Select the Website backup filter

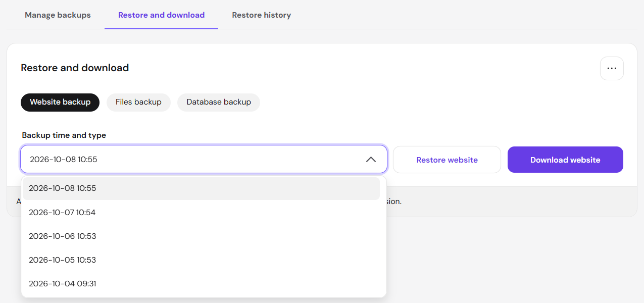[x=60, y=102]
